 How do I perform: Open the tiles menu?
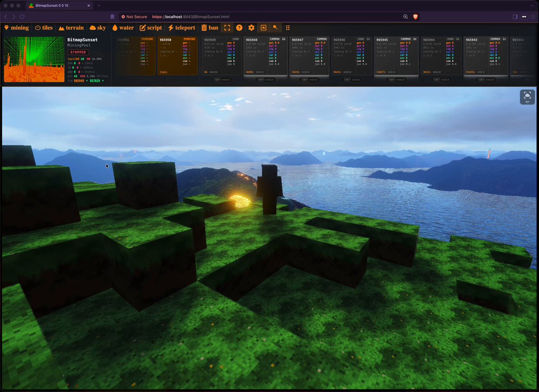pyautogui.click(x=44, y=28)
